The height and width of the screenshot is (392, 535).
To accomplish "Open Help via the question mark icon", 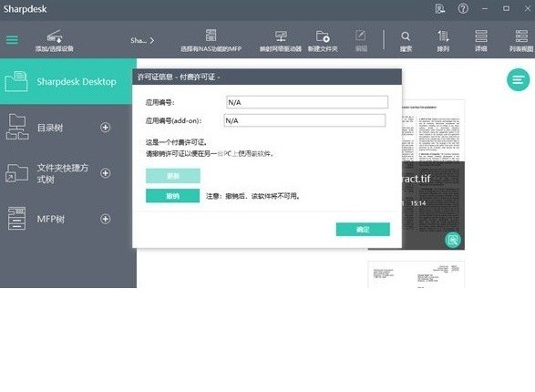I will [x=463, y=9].
